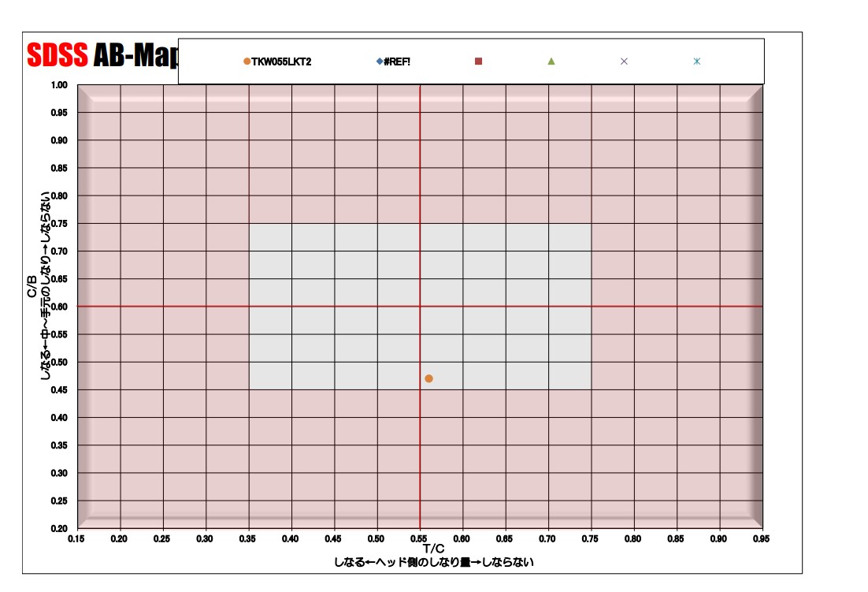Select the 0.95 label ending the horizontal axis
Viewport: 868px width, 592px height.
[x=761, y=538]
